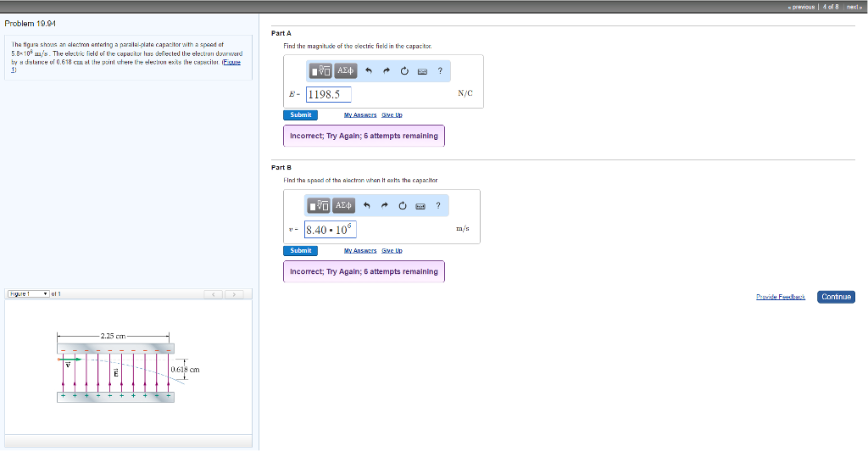Viewport: 868px width, 452px height.
Task: Click the '4 of 8' problem counter
Action: point(831,7)
